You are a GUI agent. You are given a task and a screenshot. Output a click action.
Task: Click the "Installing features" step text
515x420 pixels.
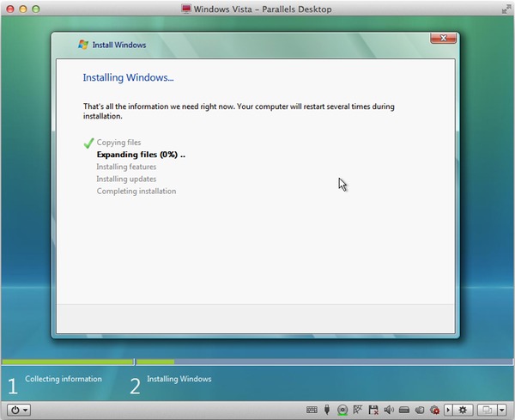(126, 167)
